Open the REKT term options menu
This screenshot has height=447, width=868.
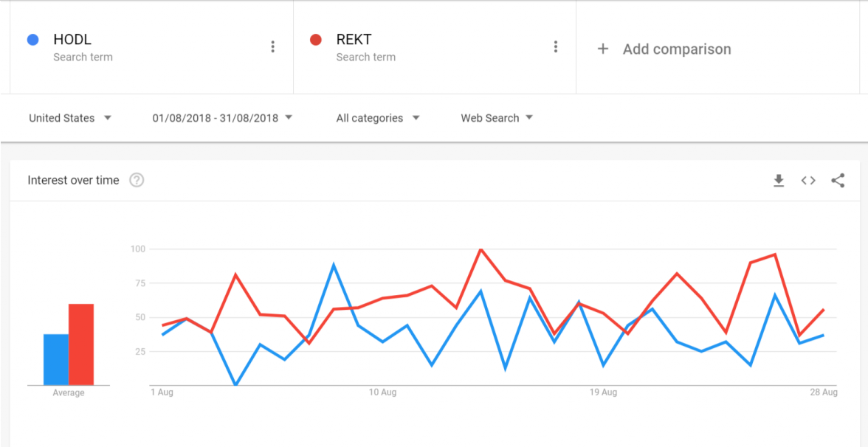coord(555,47)
